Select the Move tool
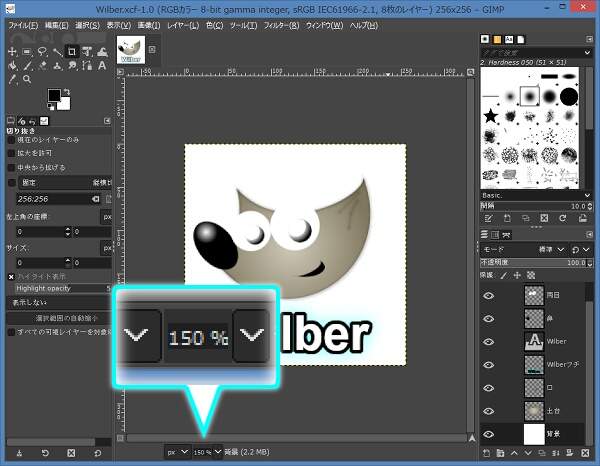This screenshot has width=600, height=466. click(x=12, y=51)
